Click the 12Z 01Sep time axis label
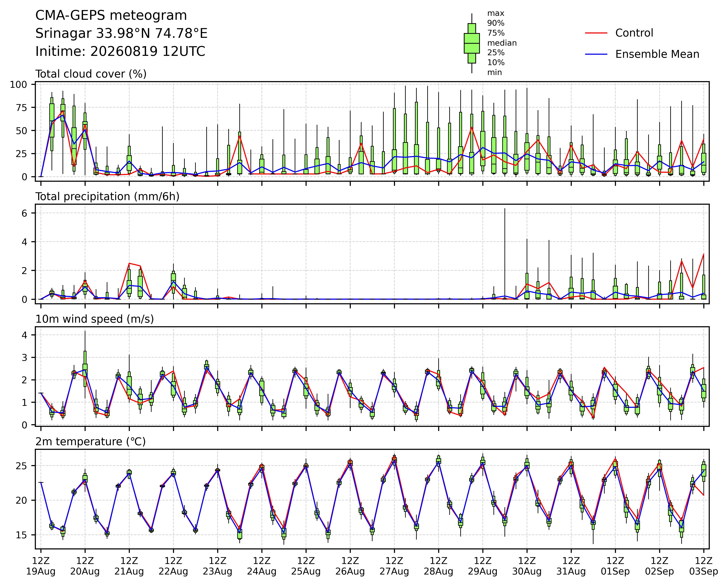This screenshot has width=728, height=586. (615, 566)
